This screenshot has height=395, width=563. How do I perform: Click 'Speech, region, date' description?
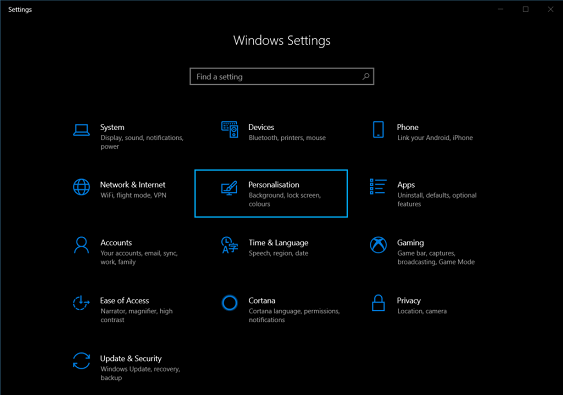point(278,254)
